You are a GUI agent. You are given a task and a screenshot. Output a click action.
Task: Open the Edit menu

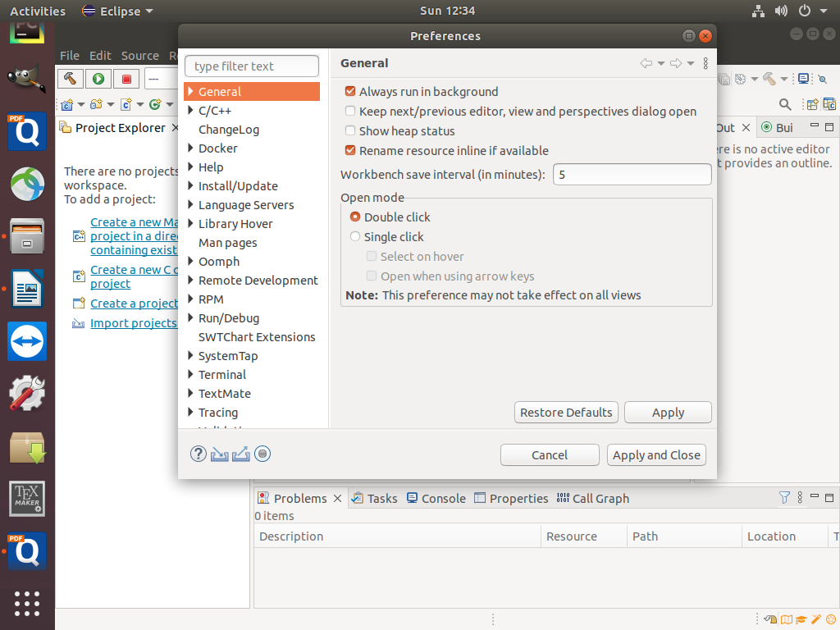point(100,56)
